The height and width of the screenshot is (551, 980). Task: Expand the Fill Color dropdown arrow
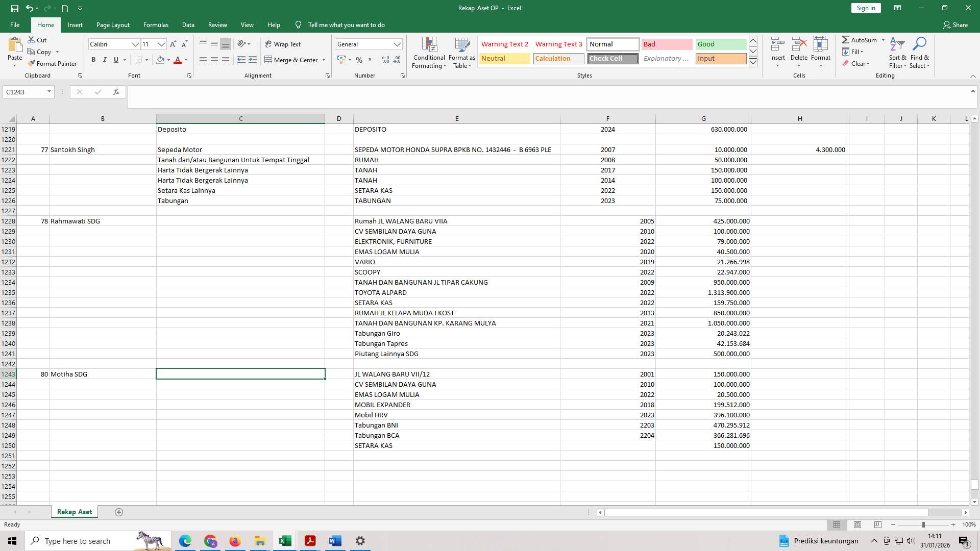(x=168, y=60)
